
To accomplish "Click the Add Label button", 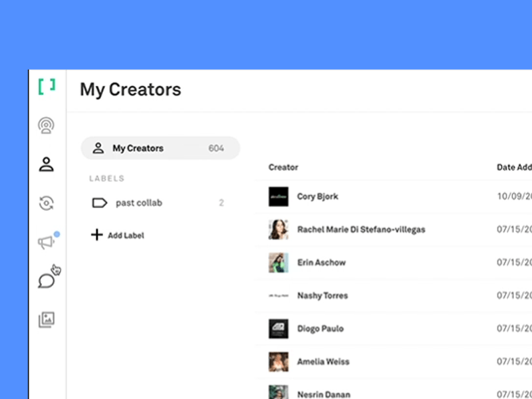I will pos(126,235).
